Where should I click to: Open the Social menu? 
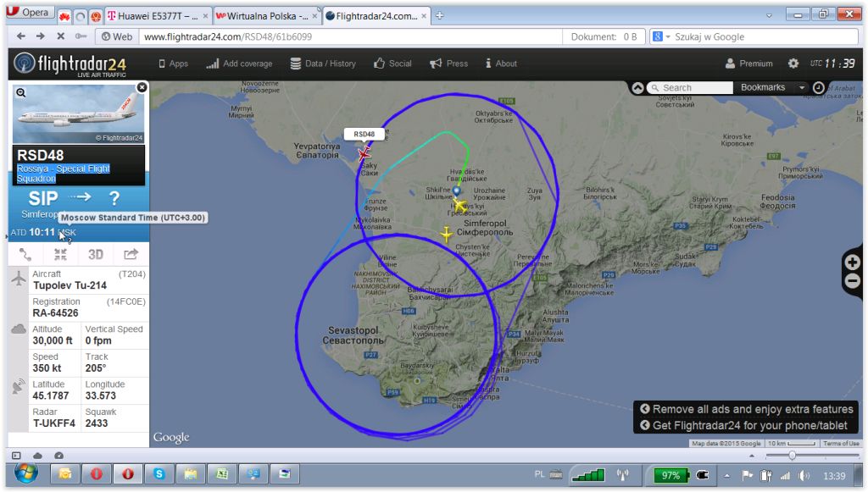[392, 64]
